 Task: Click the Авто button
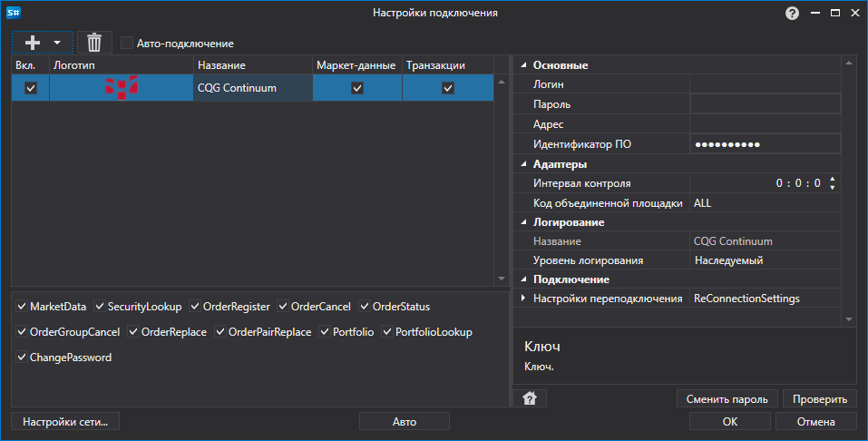pos(405,422)
